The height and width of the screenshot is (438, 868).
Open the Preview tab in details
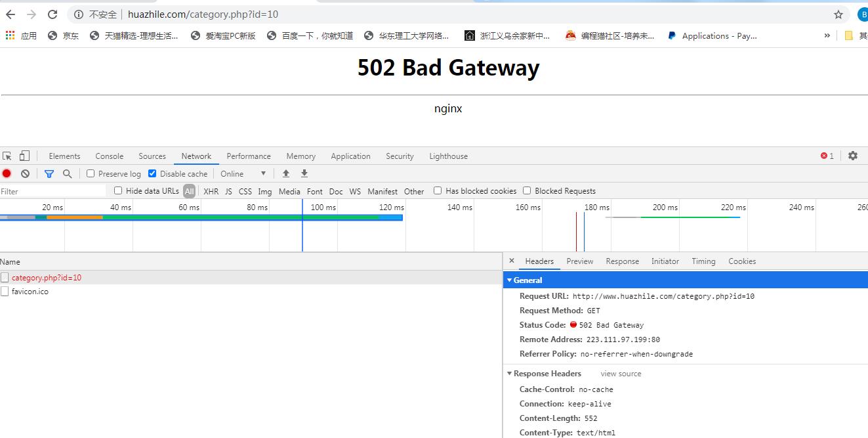pos(580,261)
